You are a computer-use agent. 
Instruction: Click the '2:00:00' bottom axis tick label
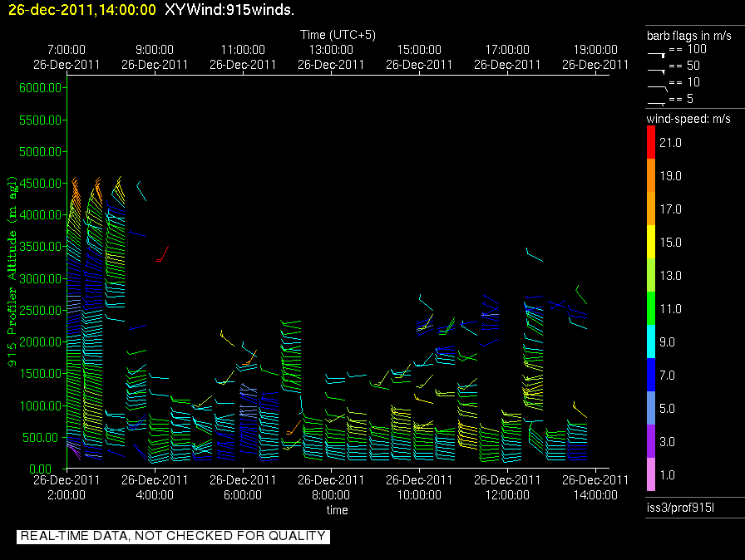pyautogui.click(x=67, y=495)
